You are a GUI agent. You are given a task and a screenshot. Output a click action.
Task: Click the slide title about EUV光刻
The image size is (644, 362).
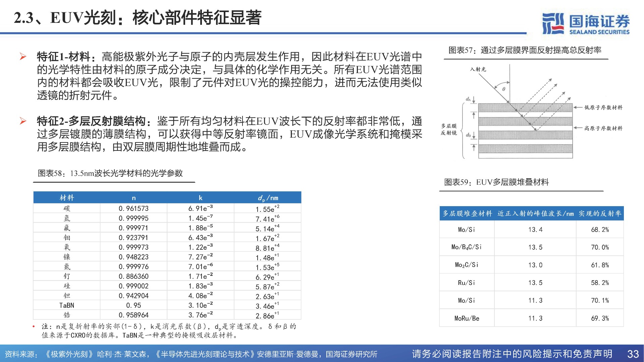(138, 18)
